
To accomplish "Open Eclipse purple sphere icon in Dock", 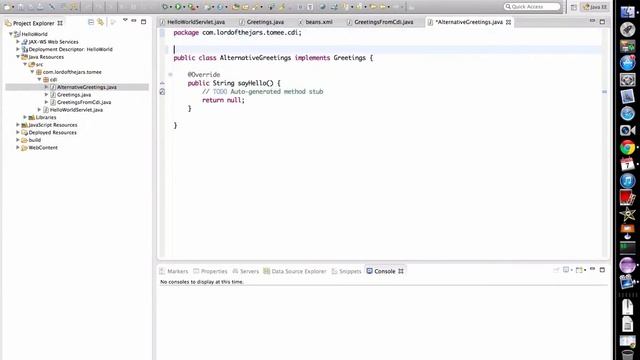I will [x=627, y=265].
